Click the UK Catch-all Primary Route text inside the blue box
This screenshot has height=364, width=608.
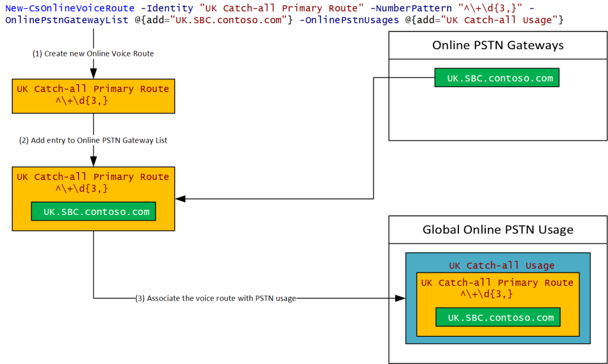498,283
